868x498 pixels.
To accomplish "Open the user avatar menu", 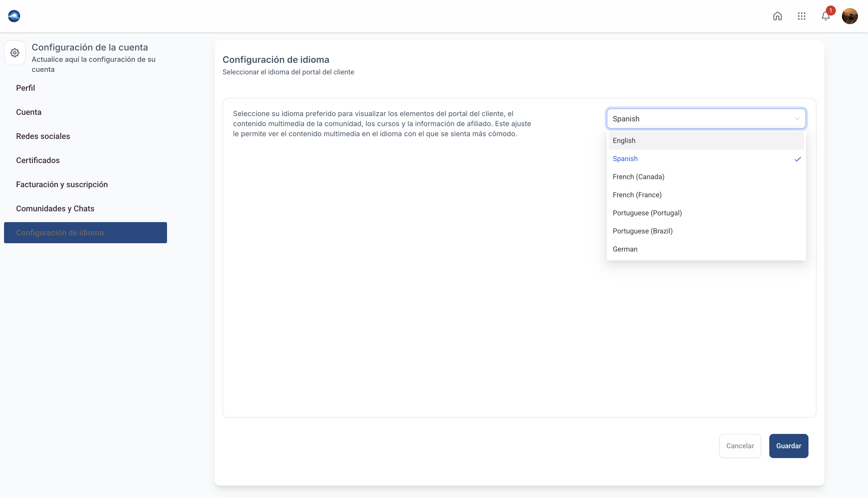I will coord(849,16).
